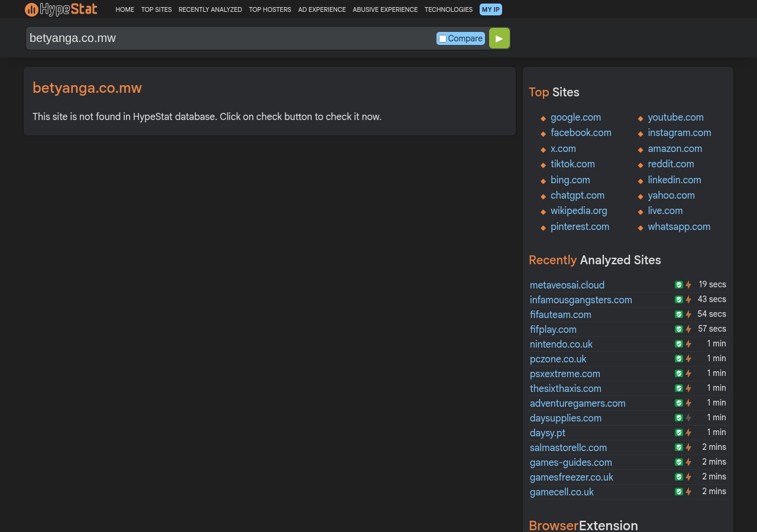Click the HypeStat logo

61,9
